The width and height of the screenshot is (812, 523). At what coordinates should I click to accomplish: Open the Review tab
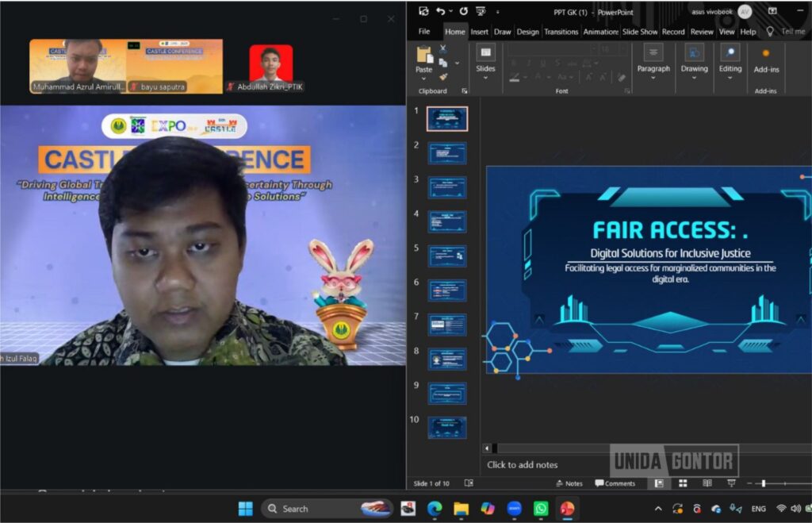702,32
